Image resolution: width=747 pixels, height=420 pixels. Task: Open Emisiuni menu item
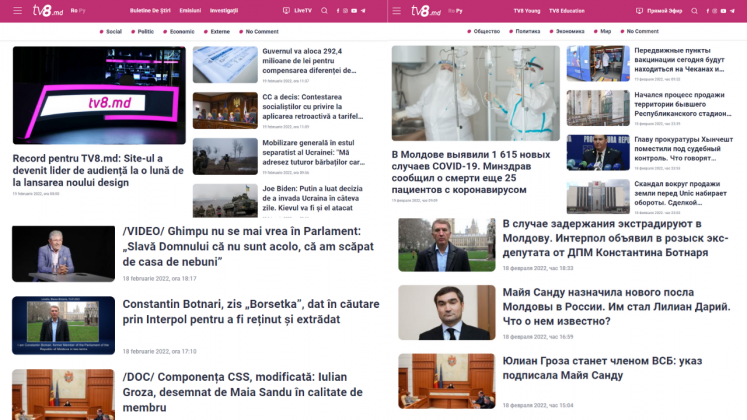click(x=190, y=10)
